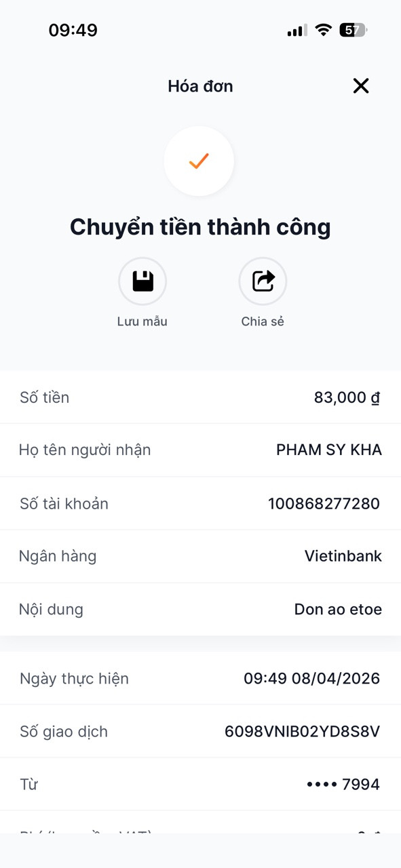401x868 pixels.
Task: Tap the Vietinbank bank name
Action: (x=343, y=556)
